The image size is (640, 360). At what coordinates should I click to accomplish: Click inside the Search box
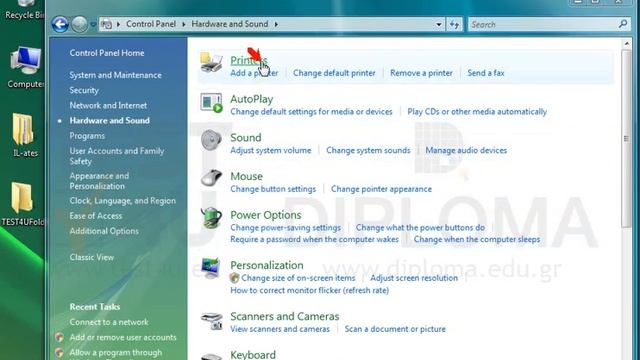(x=548, y=24)
